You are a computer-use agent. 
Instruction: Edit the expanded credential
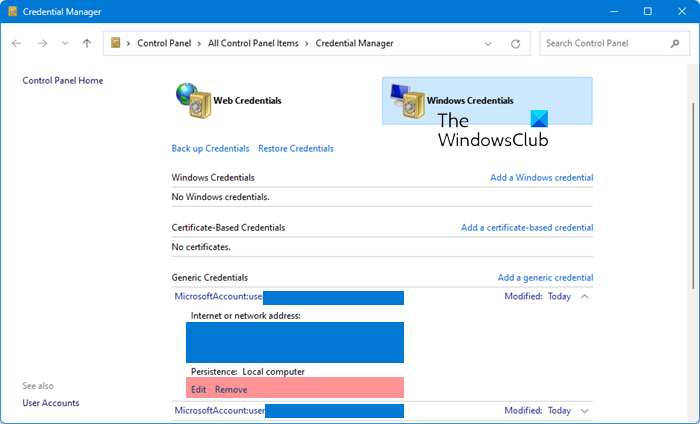[199, 390]
